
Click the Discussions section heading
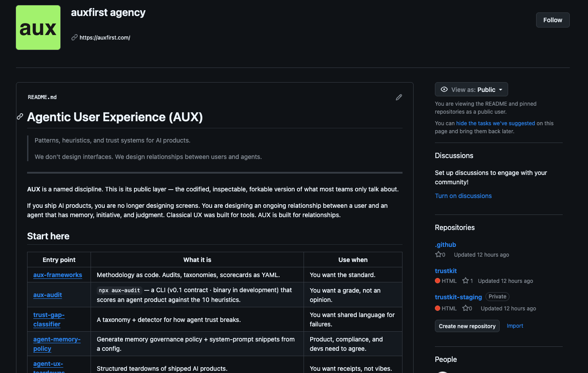[x=454, y=156]
